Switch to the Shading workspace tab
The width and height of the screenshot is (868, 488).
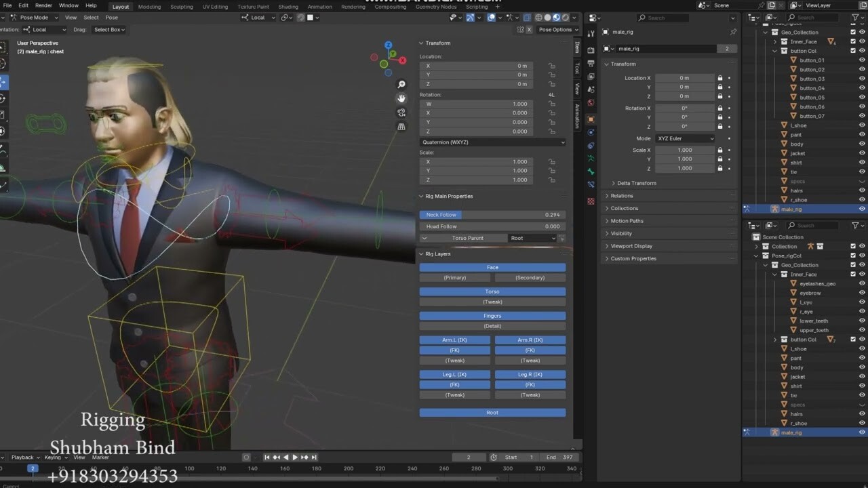pyautogui.click(x=288, y=6)
